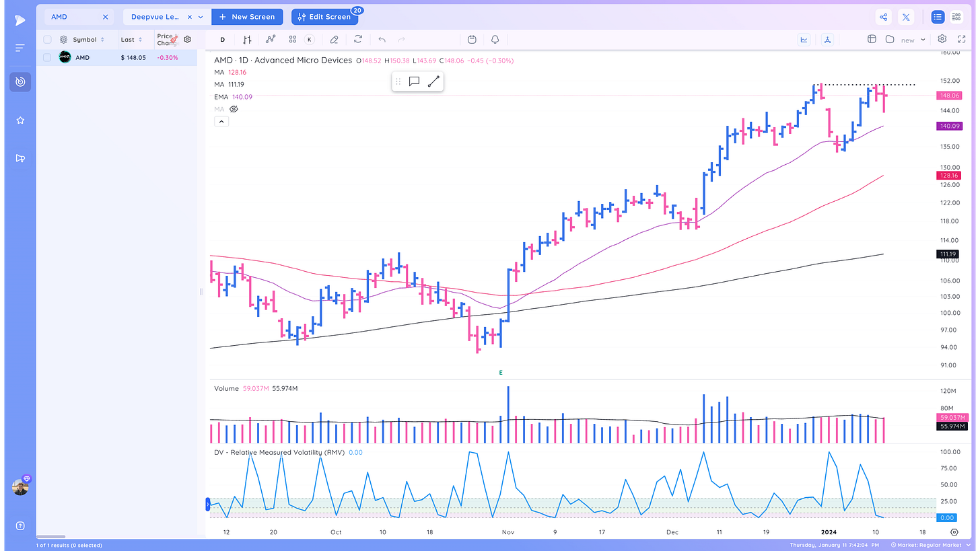980x551 pixels.
Task: Toggle the line chart panel button
Action: (804, 40)
